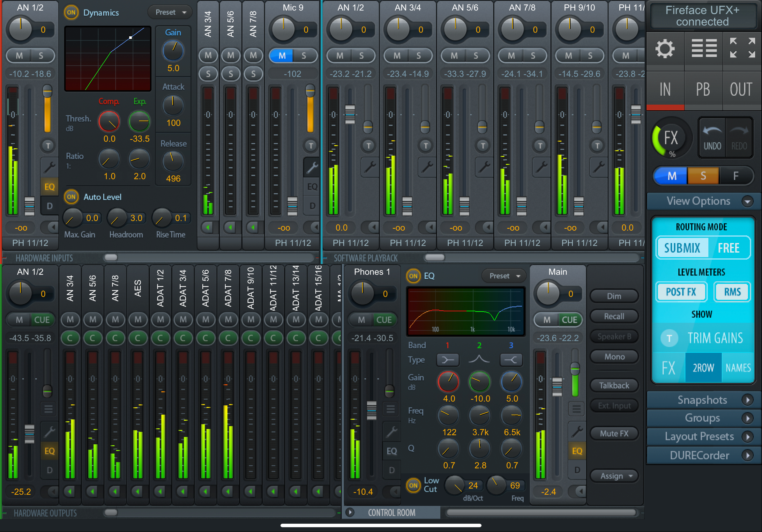Screen dimensions: 762x532
Task: Switch to the OUT view tab
Action: click(741, 90)
